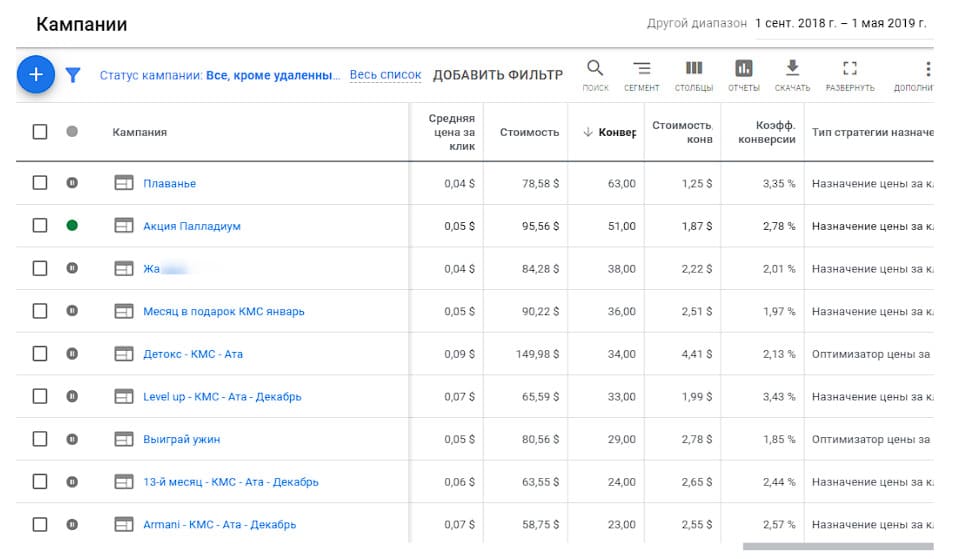Click the 63,00 conversions cell
This screenshot has height=559, width=961.
tap(621, 183)
